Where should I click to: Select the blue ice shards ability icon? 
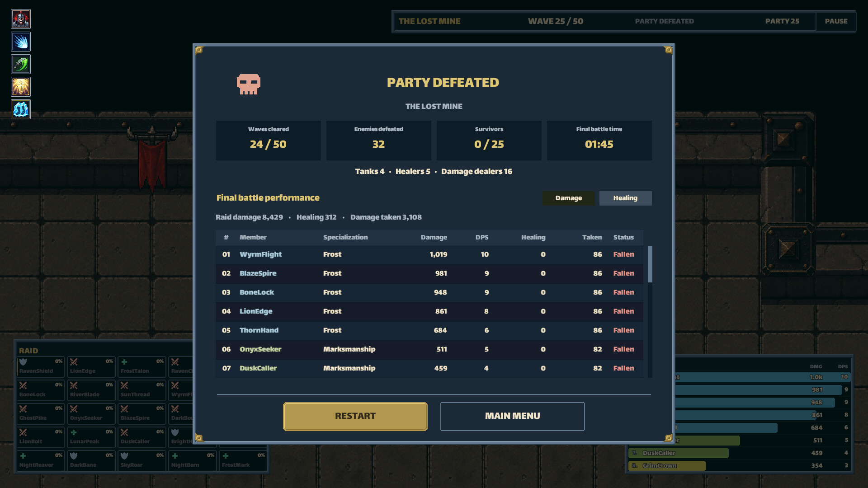coord(21,42)
